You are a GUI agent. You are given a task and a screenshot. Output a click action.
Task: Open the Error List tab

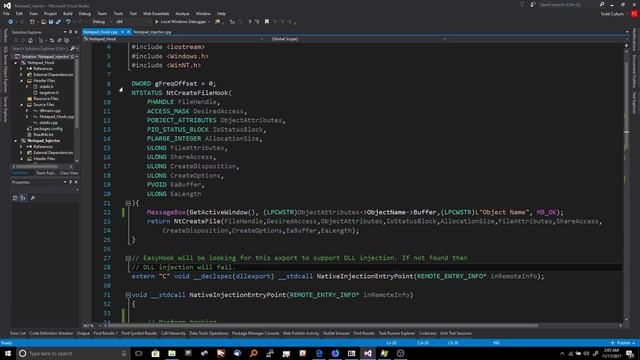click(x=18, y=333)
